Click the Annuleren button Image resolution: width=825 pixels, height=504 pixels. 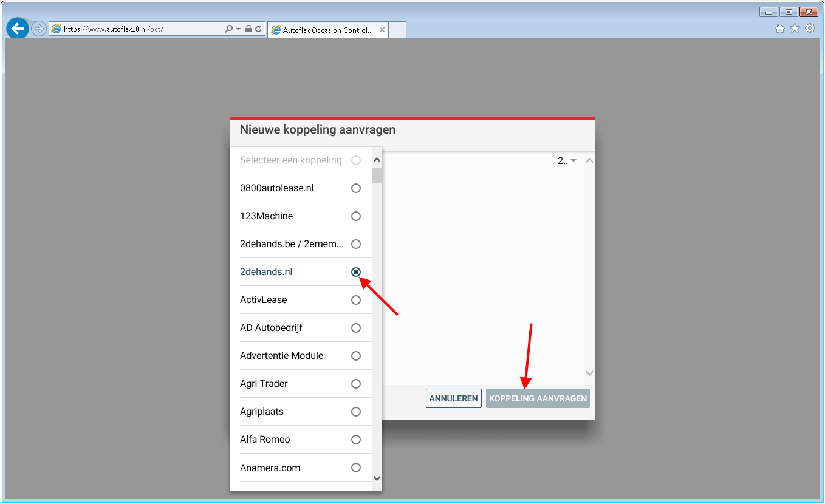pyautogui.click(x=454, y=398)
